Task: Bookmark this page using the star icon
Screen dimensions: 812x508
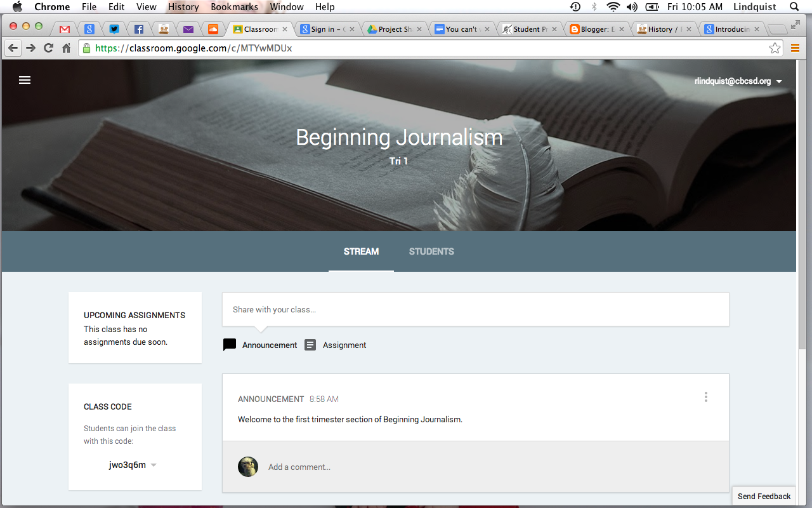Action: [774, 47]
